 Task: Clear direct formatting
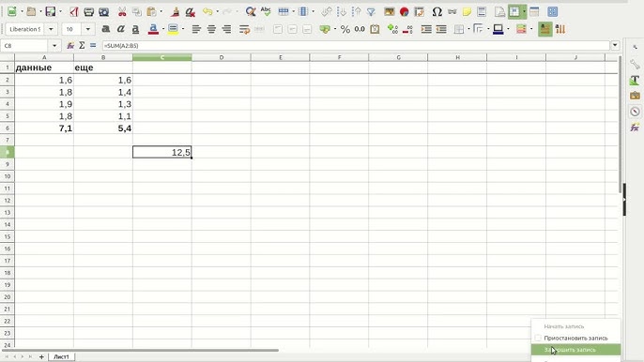click(190, 12)
